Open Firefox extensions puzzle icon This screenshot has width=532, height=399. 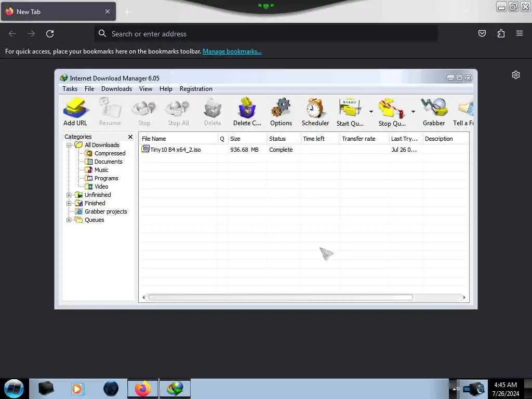[501, 33]
